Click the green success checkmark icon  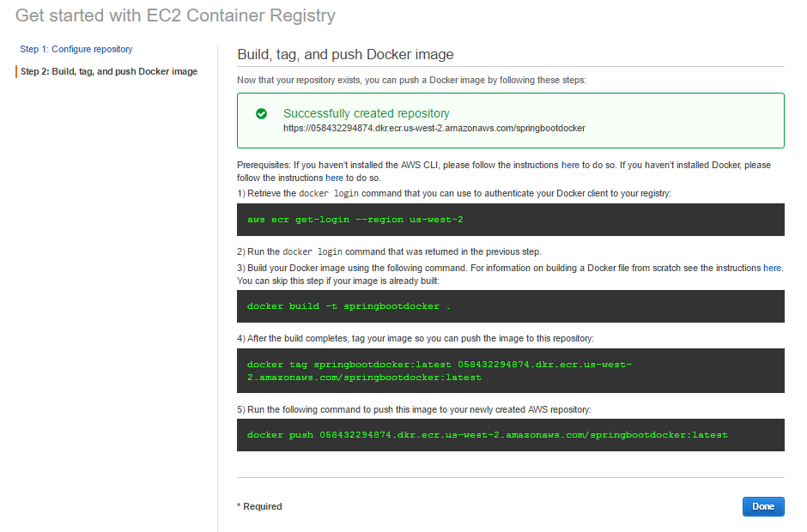[260, 113]
